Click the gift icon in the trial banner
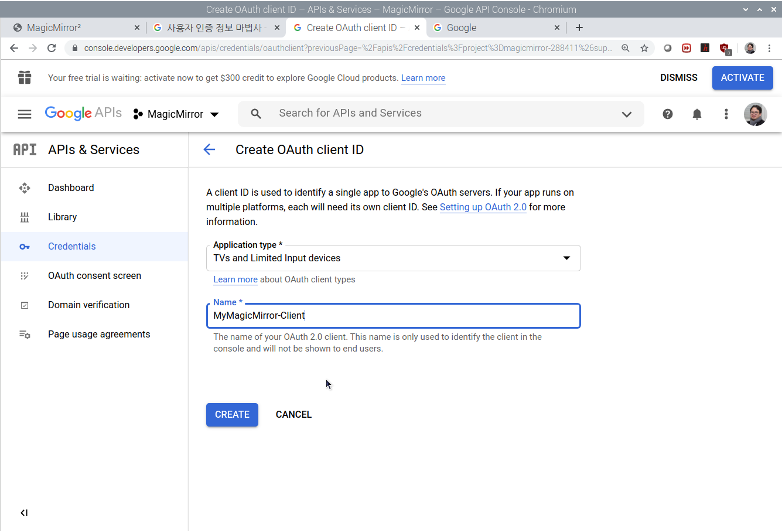The width and height of the screenshot is (782, 532). point(25,77)
